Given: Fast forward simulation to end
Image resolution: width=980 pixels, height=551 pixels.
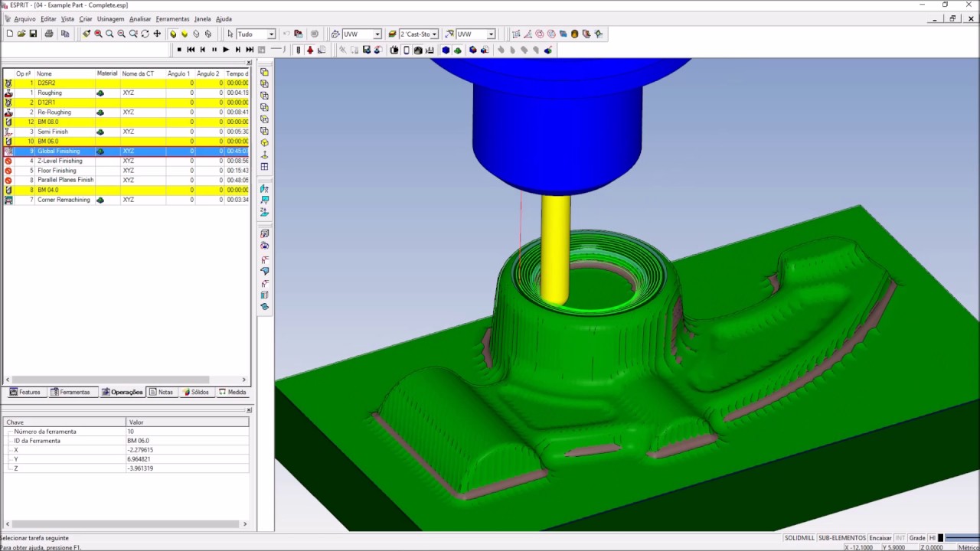Looking at the screenshot, I should 250,50.
